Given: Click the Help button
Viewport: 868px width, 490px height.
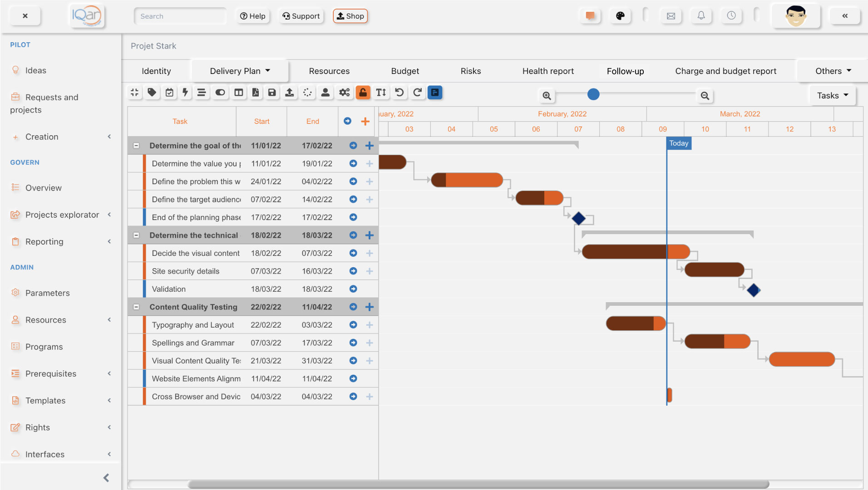Looking at the screenshot, I should click(252, 16).
